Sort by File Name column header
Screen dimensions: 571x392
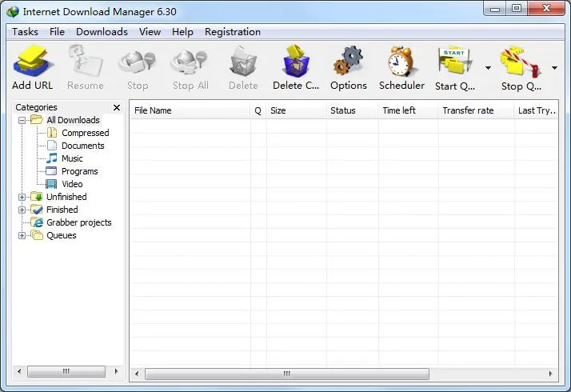pyautogui.click(x=190, y=110)
